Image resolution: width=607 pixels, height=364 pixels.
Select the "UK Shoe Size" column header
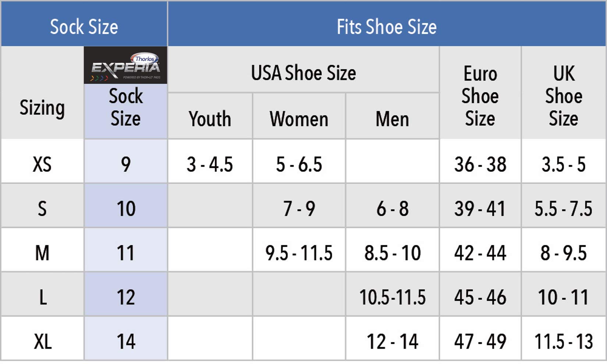564,96
